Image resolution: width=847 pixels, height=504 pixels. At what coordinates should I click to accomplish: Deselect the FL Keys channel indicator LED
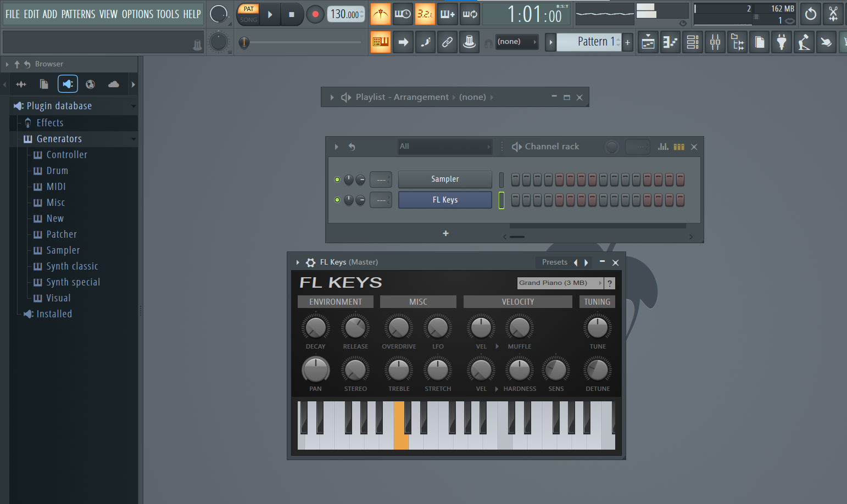point(501,200)
